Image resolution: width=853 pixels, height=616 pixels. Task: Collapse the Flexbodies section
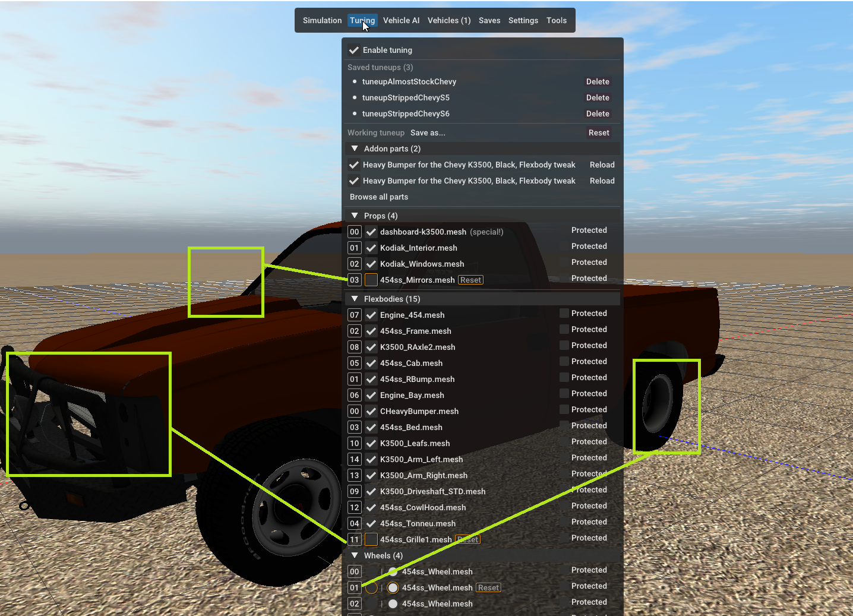[x=355, y=299]
